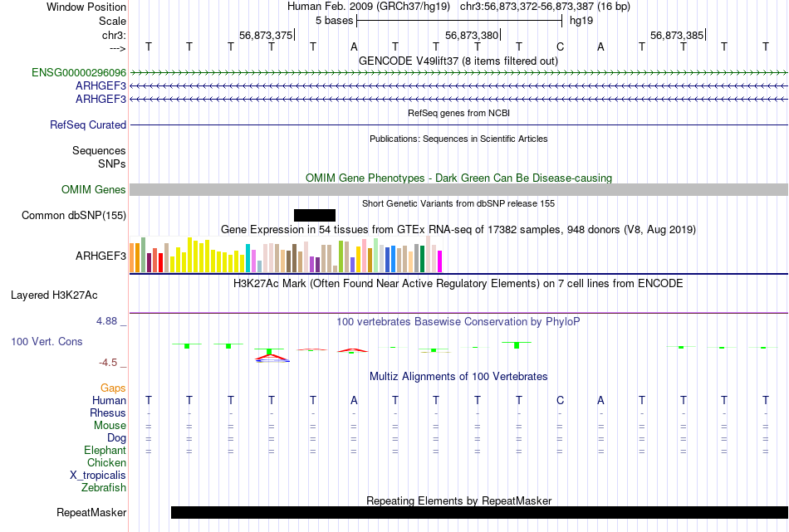789x532 pixels.
Task: Click the ARHGEF3 label beside GTEx chart
Action: click(100, 256)
